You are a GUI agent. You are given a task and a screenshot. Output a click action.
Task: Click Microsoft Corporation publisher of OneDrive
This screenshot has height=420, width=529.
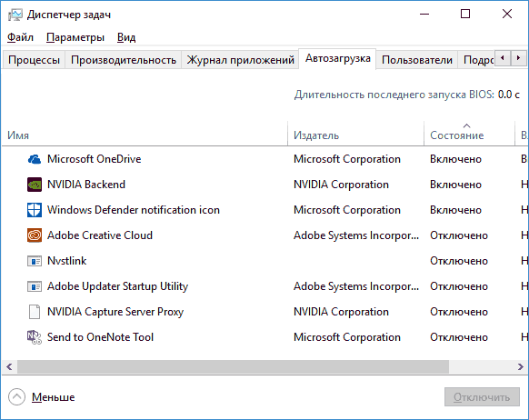click(347, 159)
